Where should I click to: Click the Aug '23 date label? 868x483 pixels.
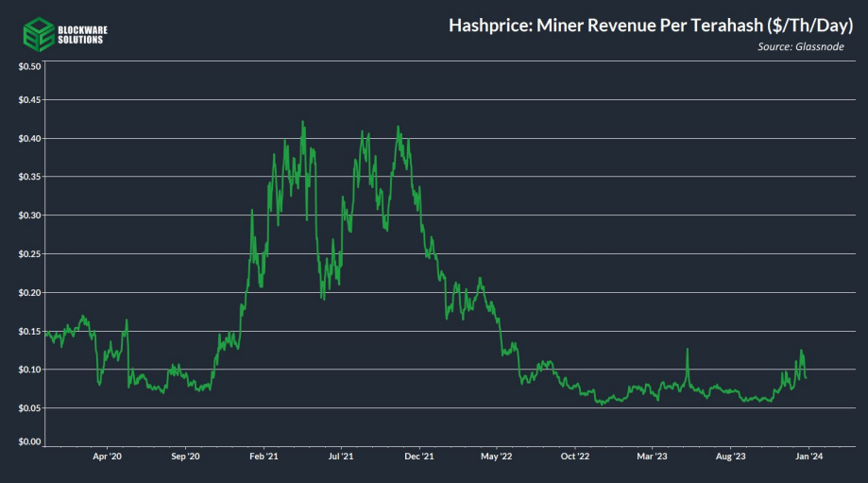[729, 456]
